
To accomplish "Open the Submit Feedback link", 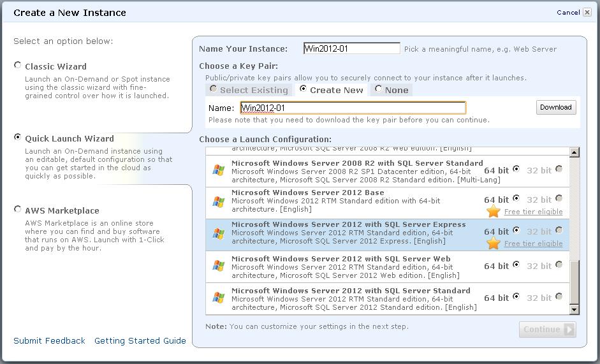I will [x=49, y=341].
